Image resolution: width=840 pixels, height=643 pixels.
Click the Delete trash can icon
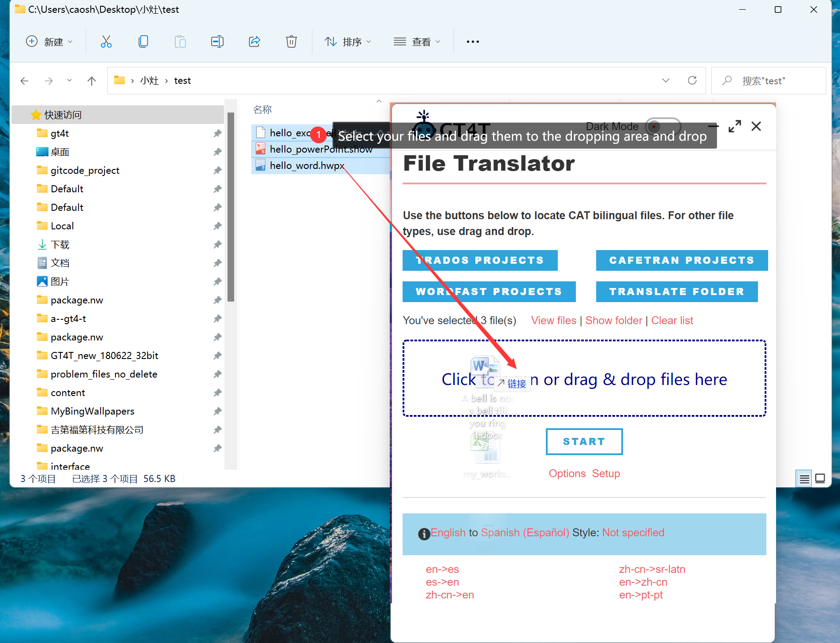[291, 42]
